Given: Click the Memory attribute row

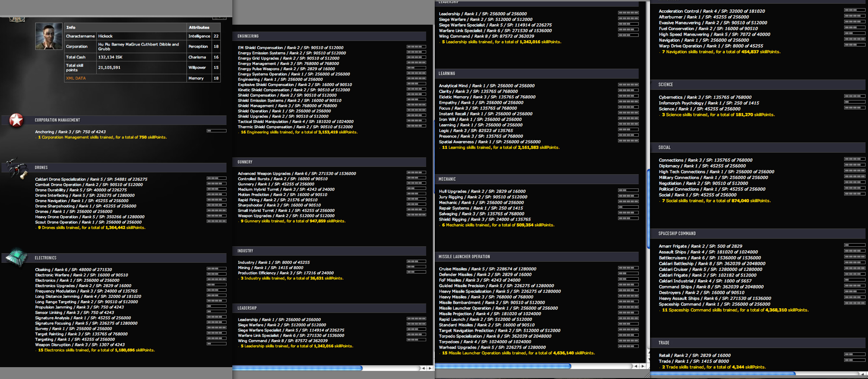Looking at the screenshot, I should coord(204,78).
